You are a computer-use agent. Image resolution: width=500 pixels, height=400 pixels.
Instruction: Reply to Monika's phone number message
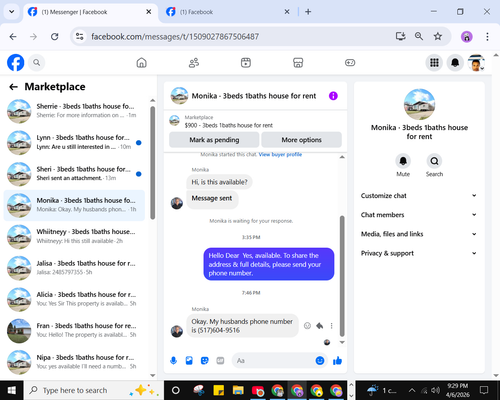coord(320,326)
